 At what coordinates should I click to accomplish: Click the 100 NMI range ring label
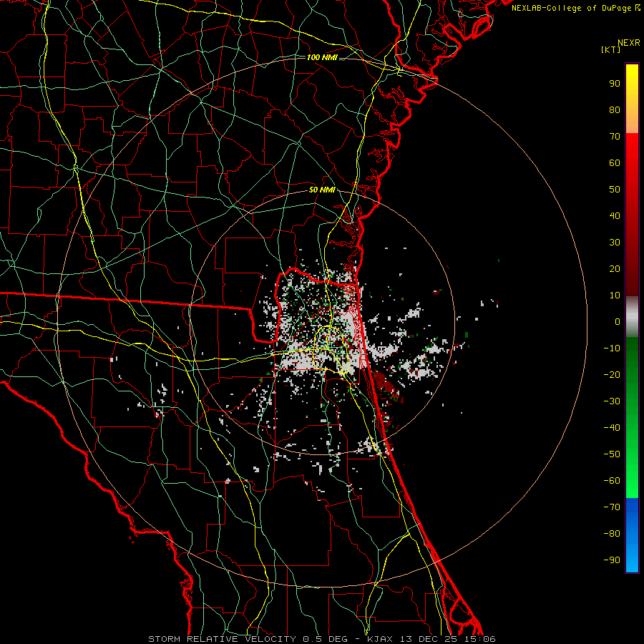pos(322,57)
